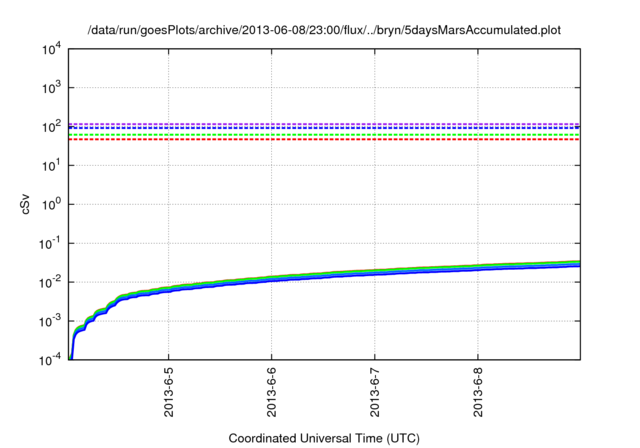This screenshot has height=448, width=640.
Task: Click the plot file path title
Action: (x=324, y=30)
